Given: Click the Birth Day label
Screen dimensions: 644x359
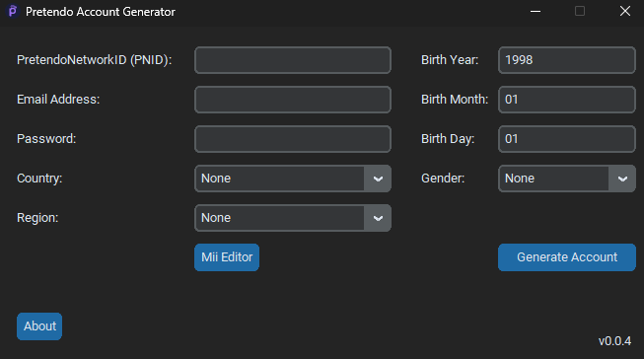Looking at the screenshot, I should point(448,139).
